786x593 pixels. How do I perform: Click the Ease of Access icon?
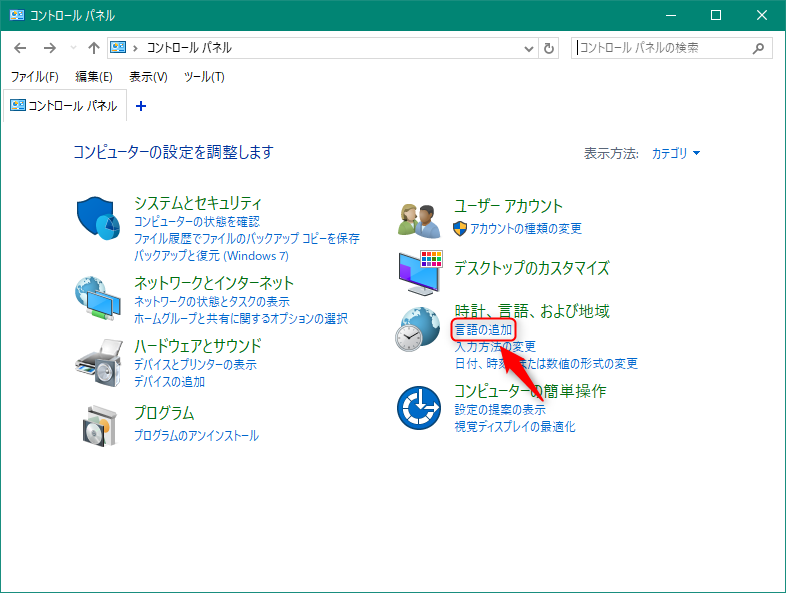419,408
